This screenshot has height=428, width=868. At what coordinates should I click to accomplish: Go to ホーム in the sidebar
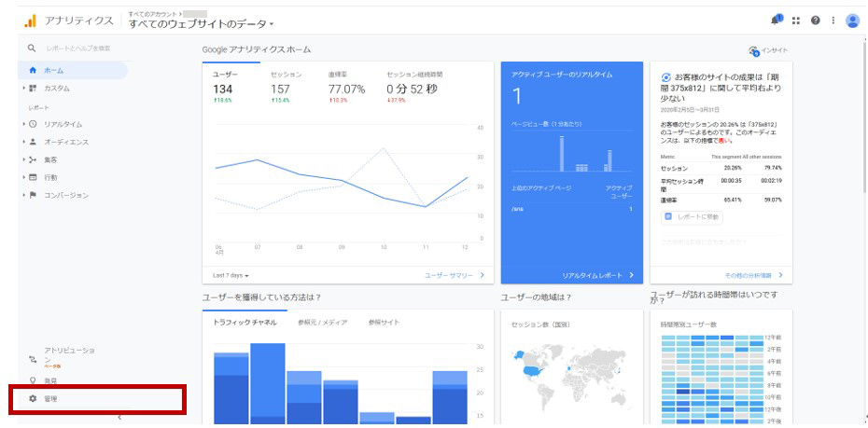click(x=53, y=70)
